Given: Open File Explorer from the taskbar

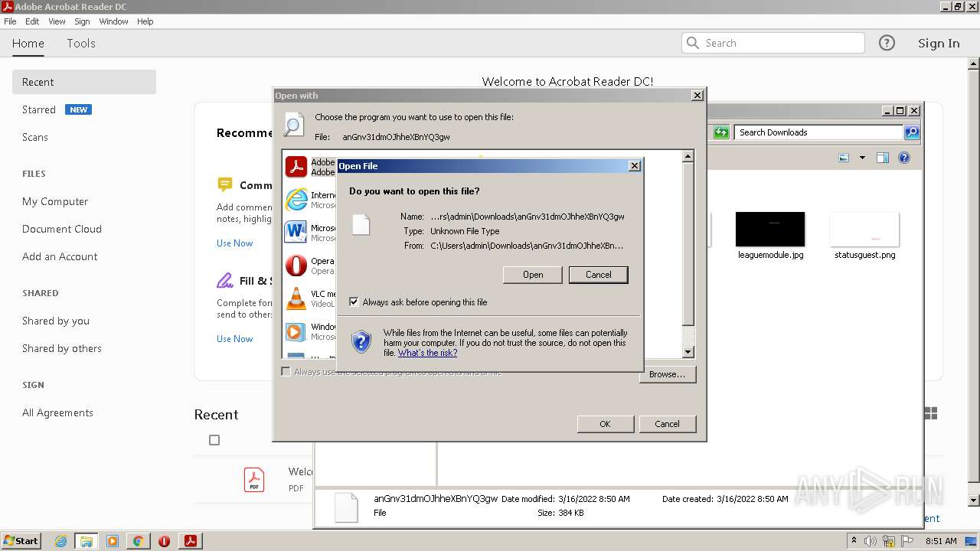Looking at the screenshot, I should 87,541.
